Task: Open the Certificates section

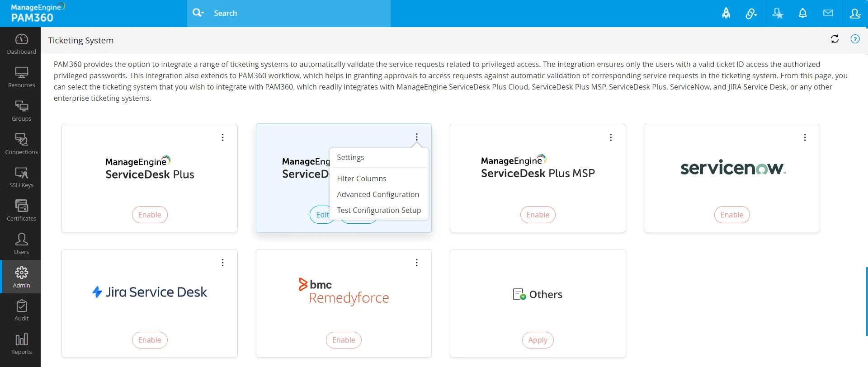Action: tap(21, 209)
